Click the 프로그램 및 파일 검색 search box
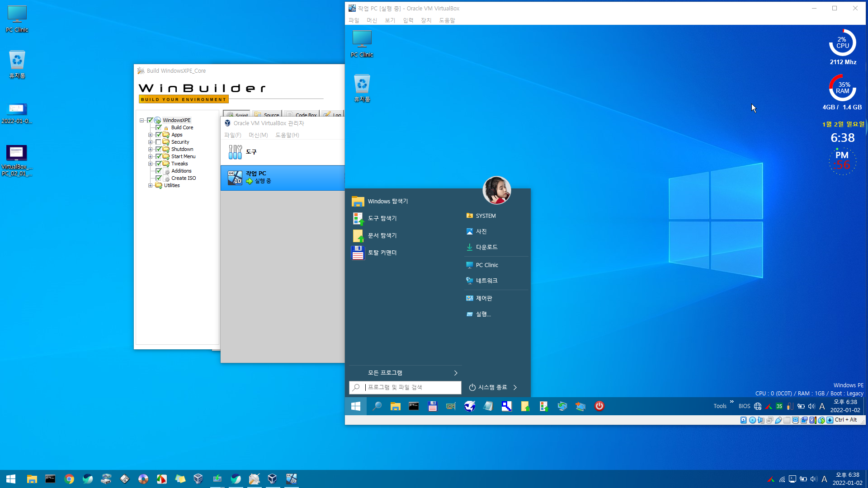The width and height of the screenshot is (868, 488). (x=405, y=387)
